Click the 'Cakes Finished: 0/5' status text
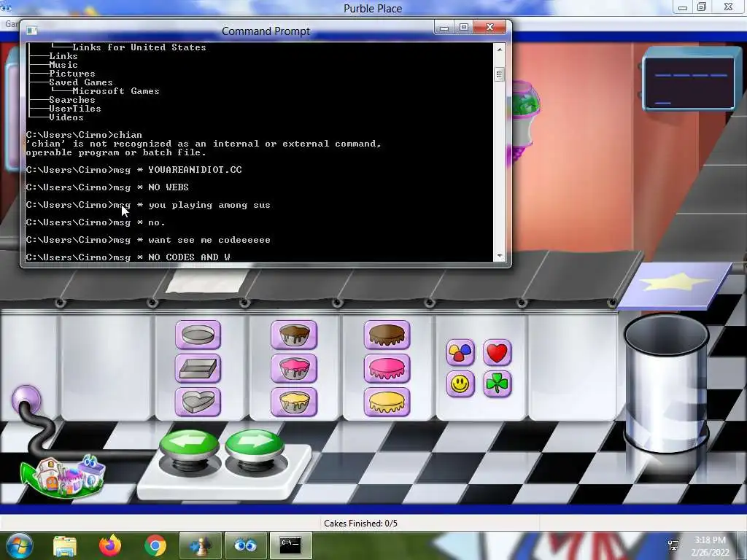This screenshot has height=560, width=747. [x=360, y=524]
